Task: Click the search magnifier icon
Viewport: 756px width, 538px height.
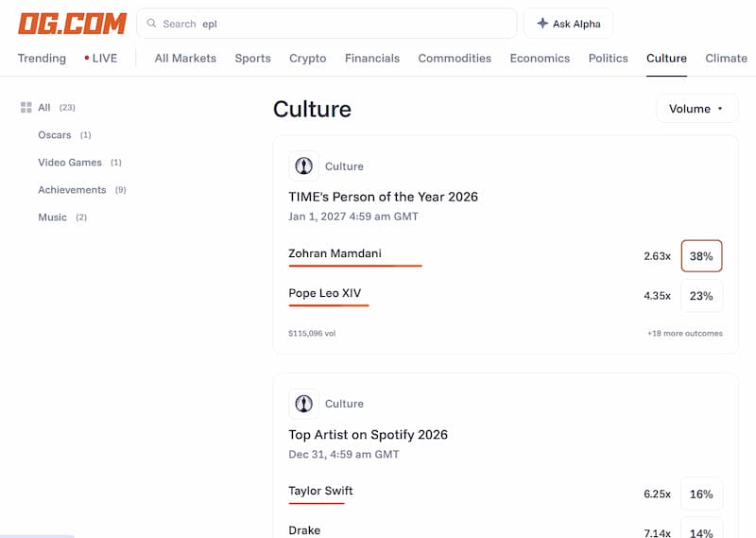Action: pyautogui.click(x=151, y=23)
